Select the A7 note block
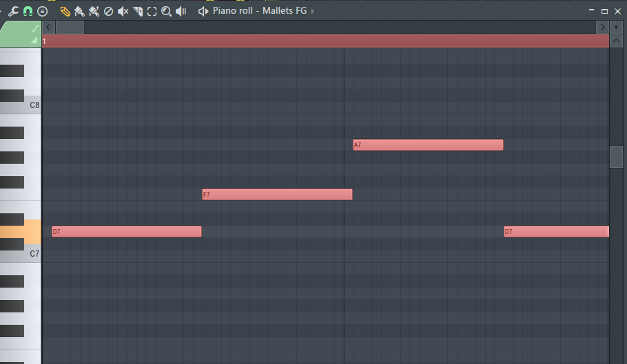Screen dimensions: 627x364 428,145
